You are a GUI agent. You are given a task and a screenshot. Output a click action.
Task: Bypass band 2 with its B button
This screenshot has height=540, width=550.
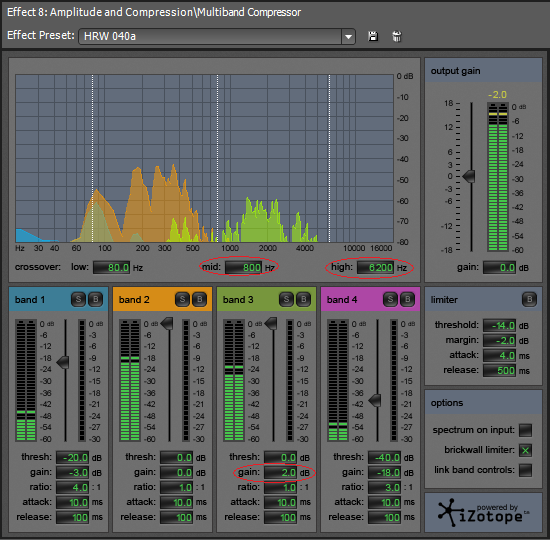(x=200, y=299)
